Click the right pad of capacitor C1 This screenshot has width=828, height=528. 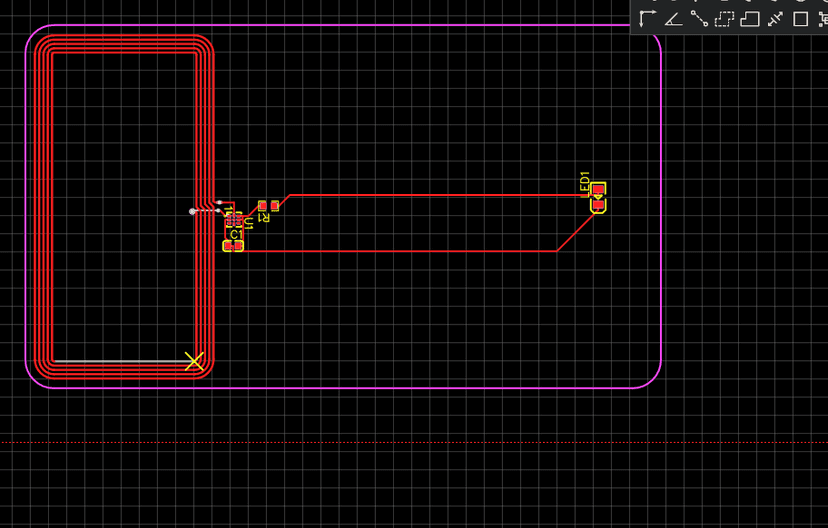coord(238,246)
